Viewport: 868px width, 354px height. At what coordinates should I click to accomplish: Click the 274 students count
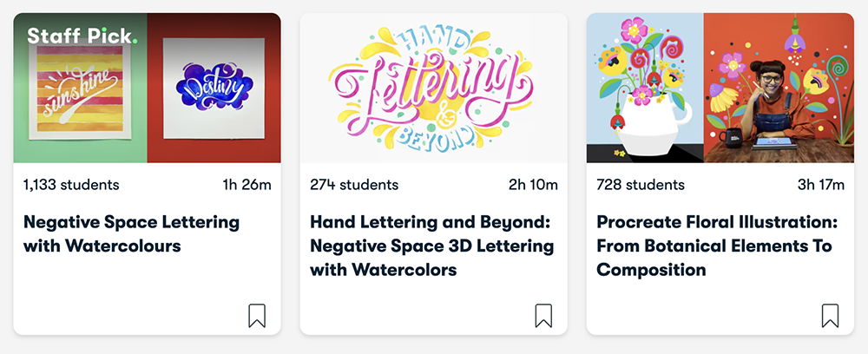click(354, 185)
